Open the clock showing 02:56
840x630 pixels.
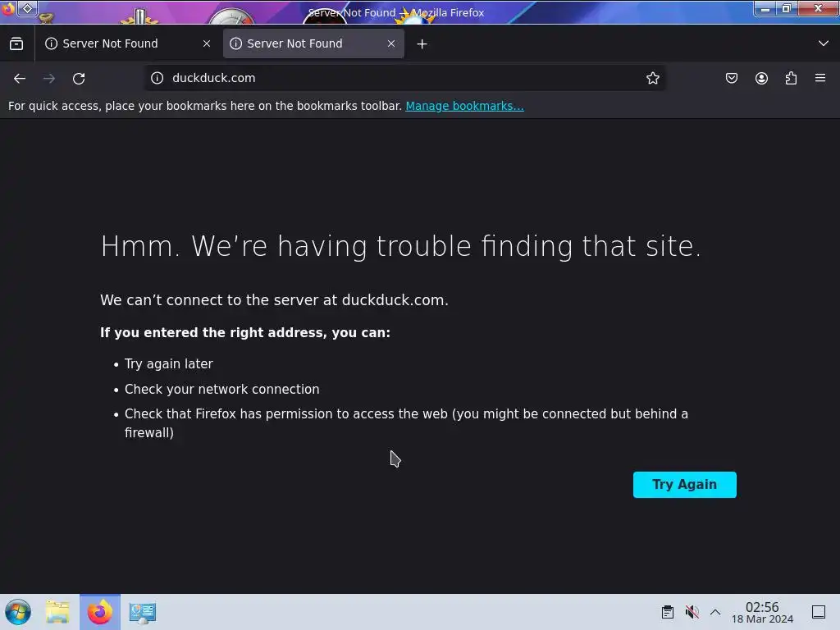tap(762, 612)
